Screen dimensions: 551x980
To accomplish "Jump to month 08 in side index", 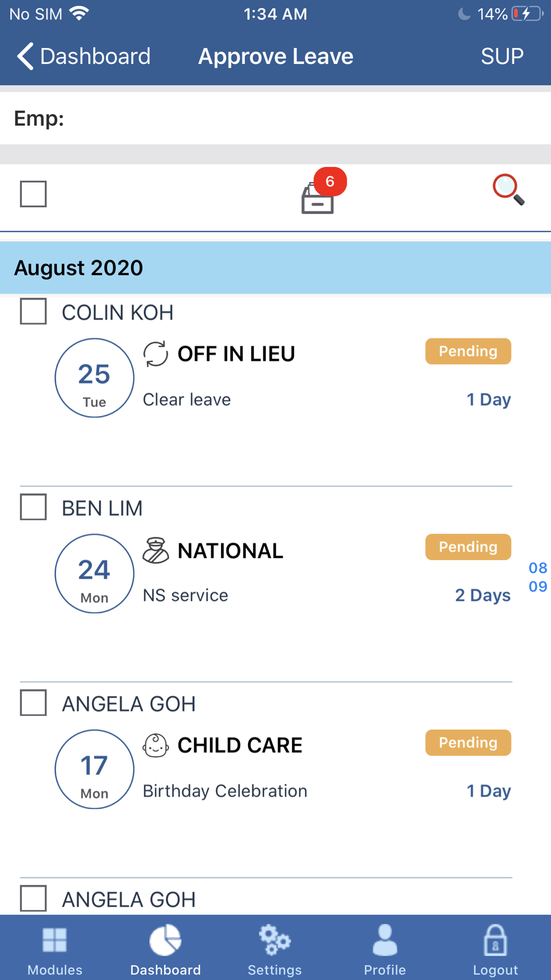I will tap(538, 568).
